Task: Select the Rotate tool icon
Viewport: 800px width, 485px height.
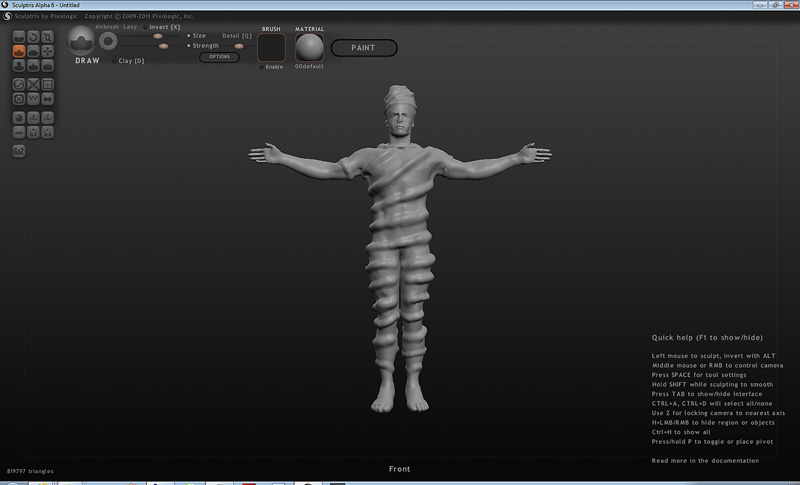Action: click(34, 36)
